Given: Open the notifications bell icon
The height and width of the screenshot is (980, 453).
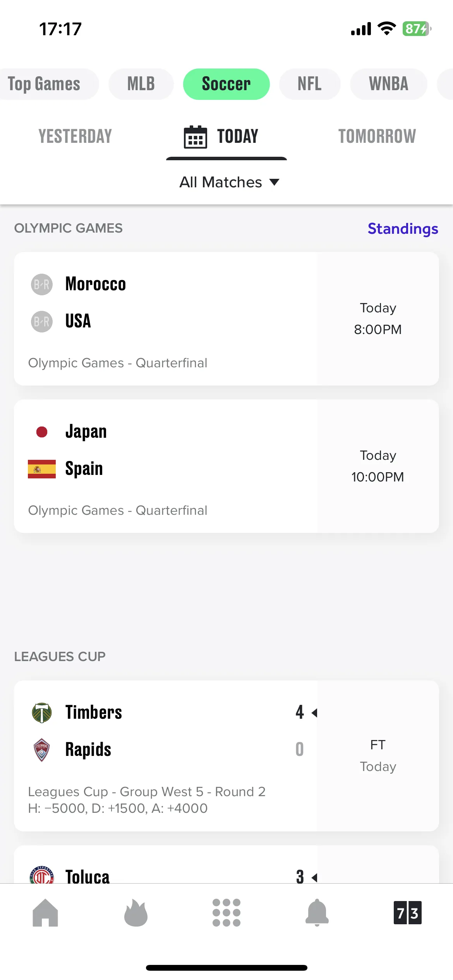Looking at the screenshot, I should pos(317,912).
